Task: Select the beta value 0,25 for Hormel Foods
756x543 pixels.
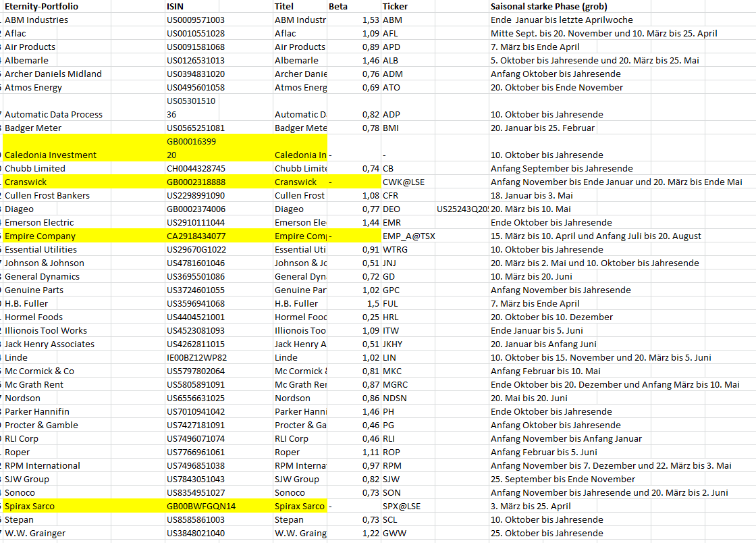Action: point(370,317)
